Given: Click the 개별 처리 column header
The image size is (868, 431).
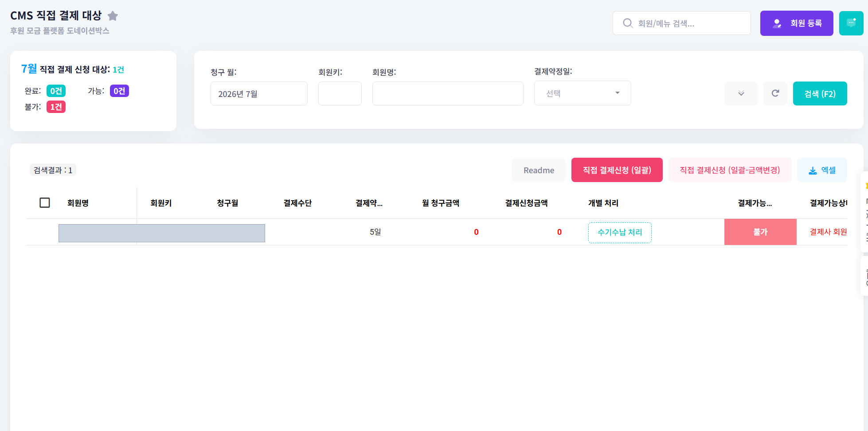Looking at the screenshot, I should point(603,203).
